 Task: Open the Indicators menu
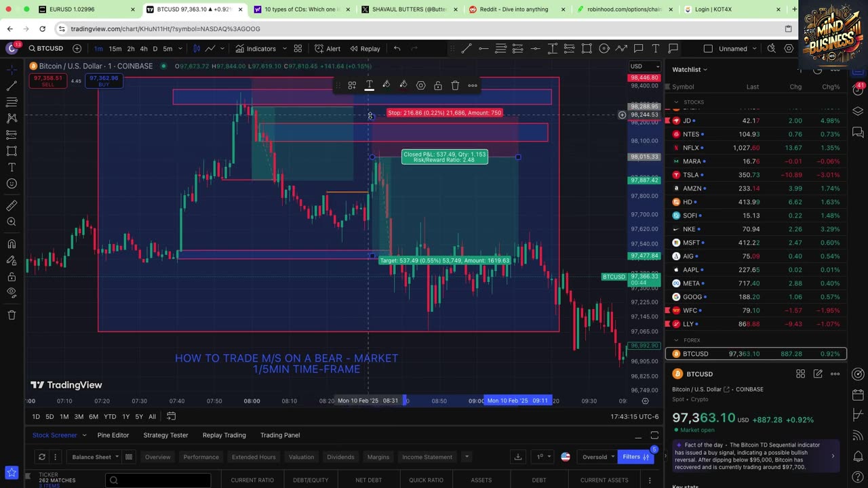point(256,49)
